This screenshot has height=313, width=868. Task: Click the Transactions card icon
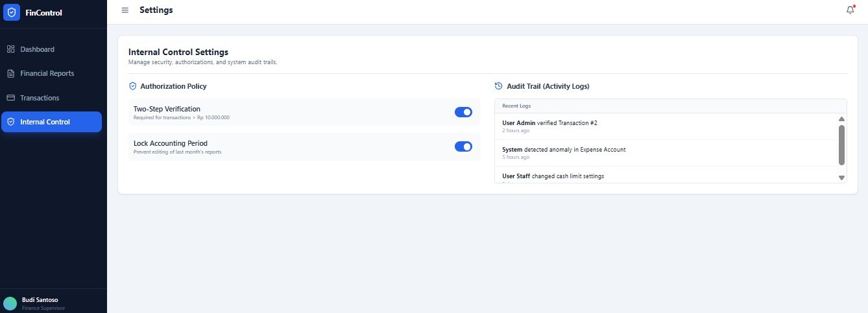10,98
